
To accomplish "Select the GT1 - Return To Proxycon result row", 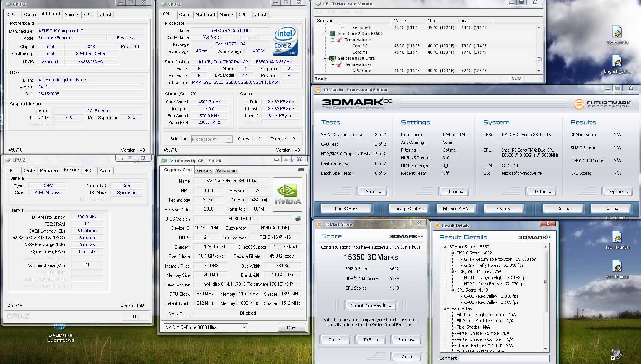I will coord(500,259).
